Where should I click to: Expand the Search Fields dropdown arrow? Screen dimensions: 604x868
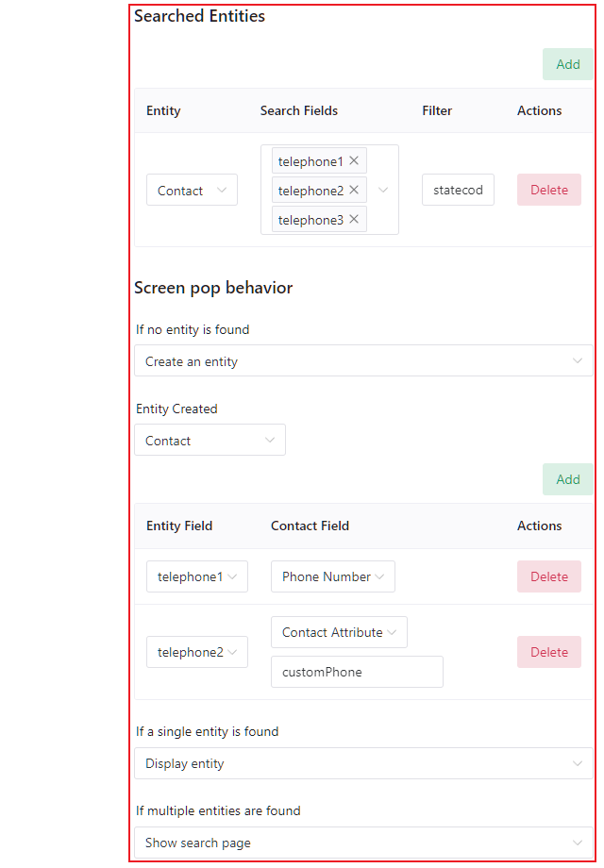[x=383, y=190]
